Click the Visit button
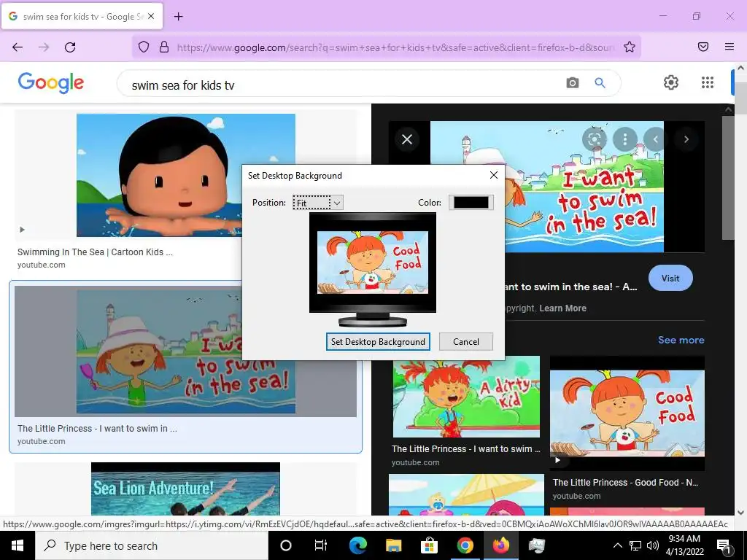The image size is (747, 560). click(x=670, y=278)
